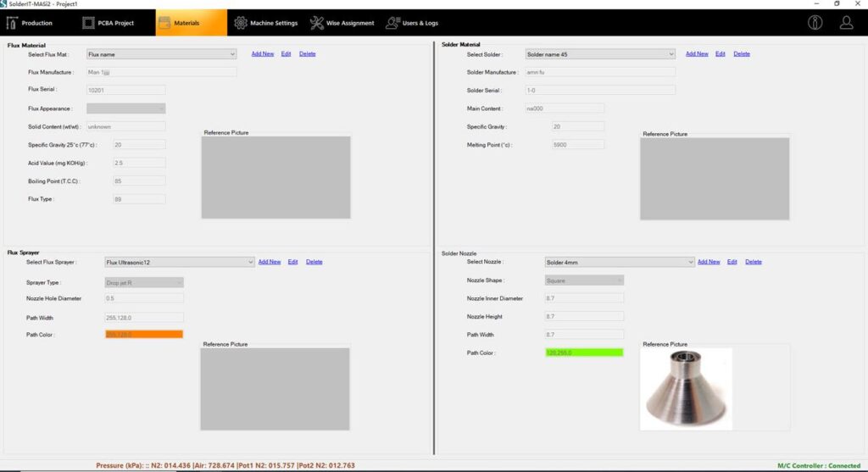Click the Machine Settings gear icon
Viewport: 868px width, 472px height.
pyautogui.click(x=241, y=23)
